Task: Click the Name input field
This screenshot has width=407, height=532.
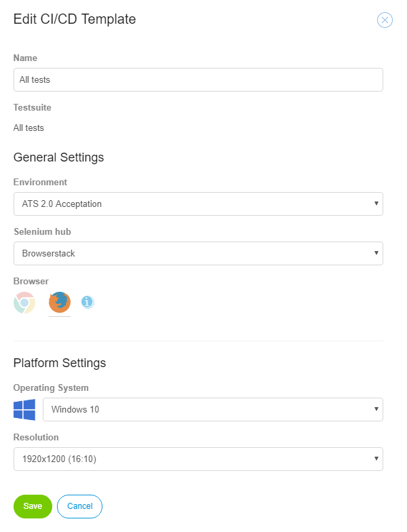Action: 198,80
